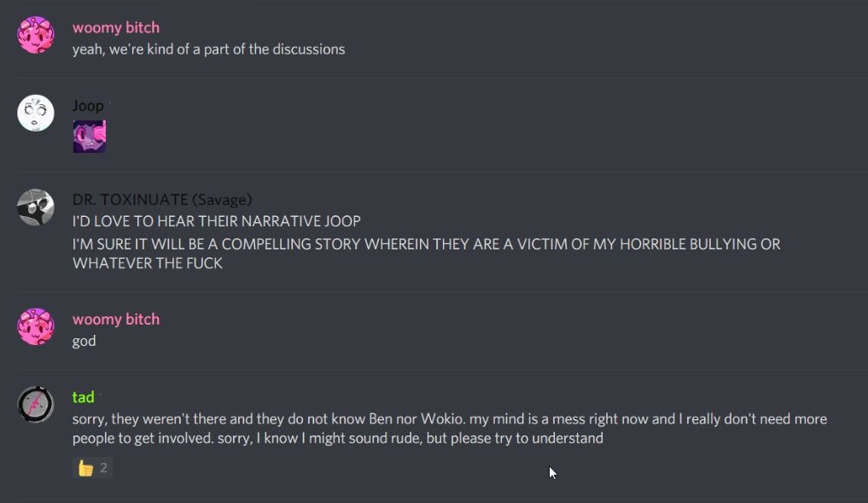Screen dimensions: 868x503
Task: Select the 'yeah, we're kind of a part' message
Action: coord(209,50)
